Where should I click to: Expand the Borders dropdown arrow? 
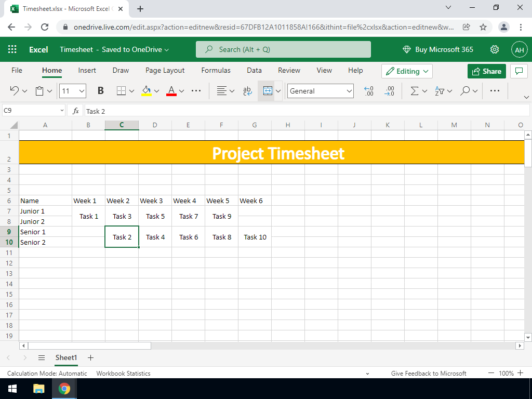131,91
